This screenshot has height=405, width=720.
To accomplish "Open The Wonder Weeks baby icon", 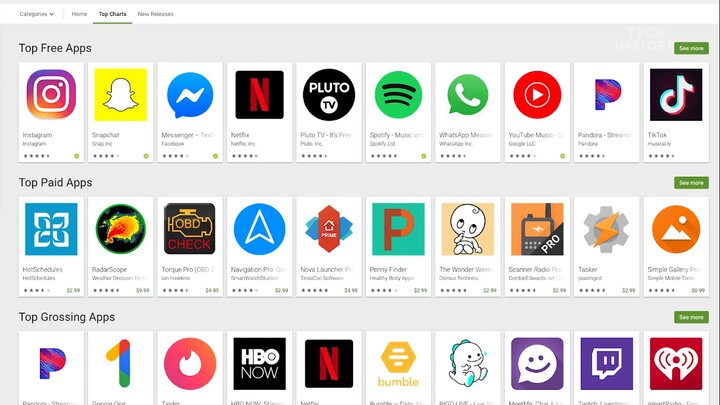I will tap(467, 229).
